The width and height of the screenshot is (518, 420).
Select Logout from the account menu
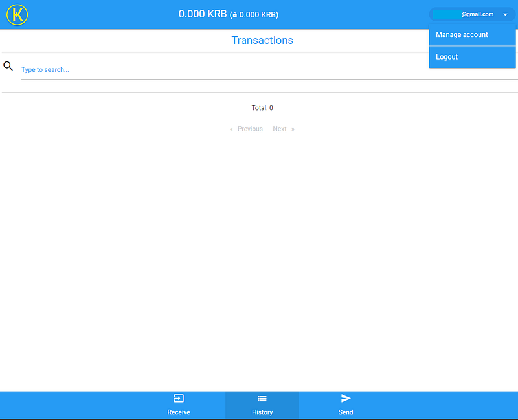coord(472,57)
